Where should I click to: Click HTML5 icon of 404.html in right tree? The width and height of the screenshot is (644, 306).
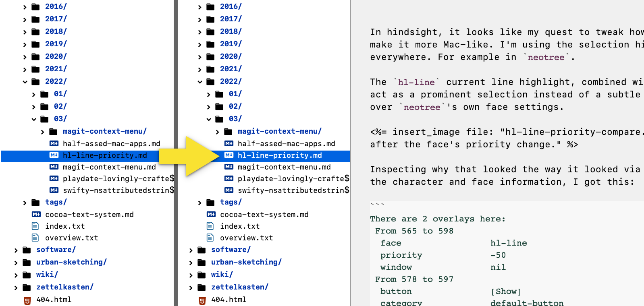point(202,300)
